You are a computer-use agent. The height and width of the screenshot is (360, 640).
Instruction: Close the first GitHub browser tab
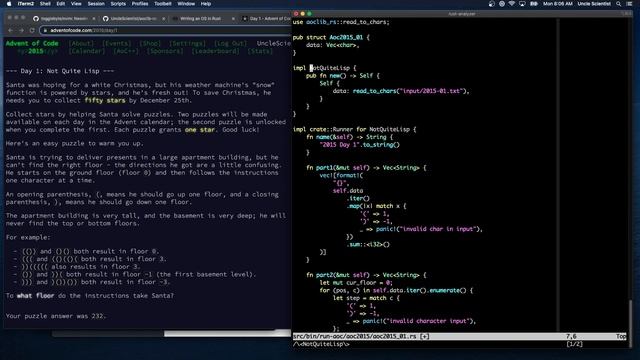[x=94, y=19]
